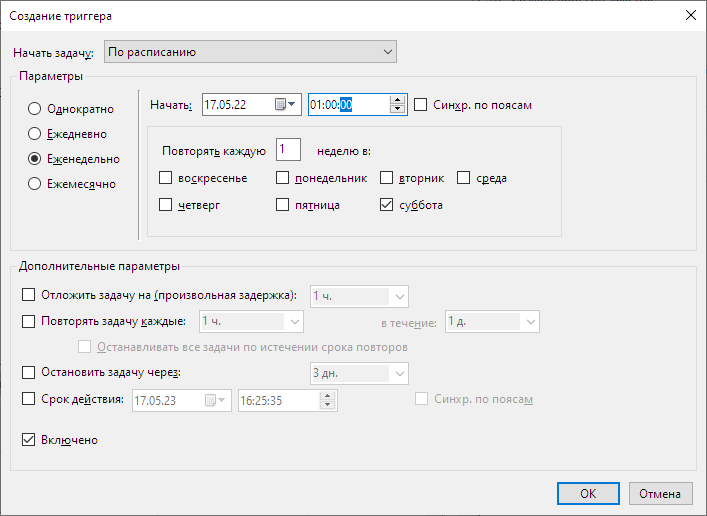
Task: Check the понедельник checkbox
Action: [x=282, y=178]
